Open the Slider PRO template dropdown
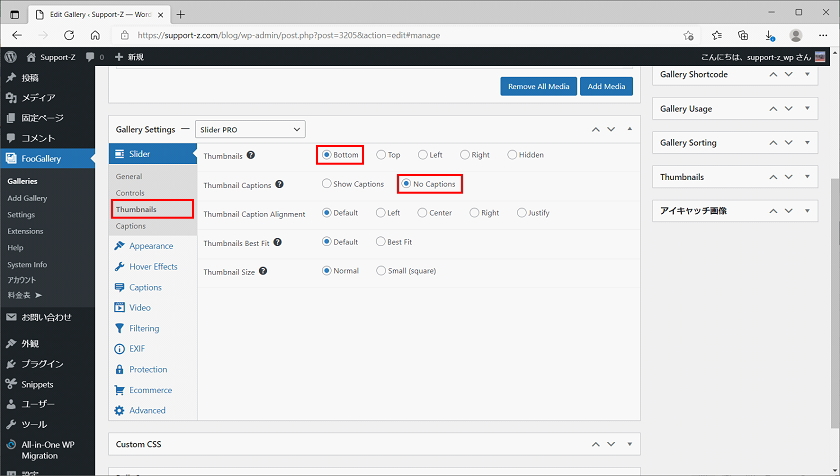Viewport: 840px width, 476px height. tap(249, 129)
